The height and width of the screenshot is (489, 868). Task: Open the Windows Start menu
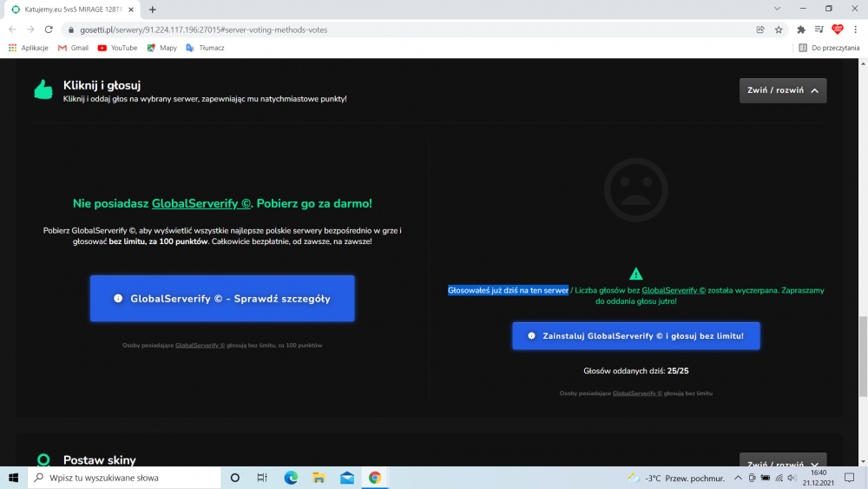click(x=13, y=478)
